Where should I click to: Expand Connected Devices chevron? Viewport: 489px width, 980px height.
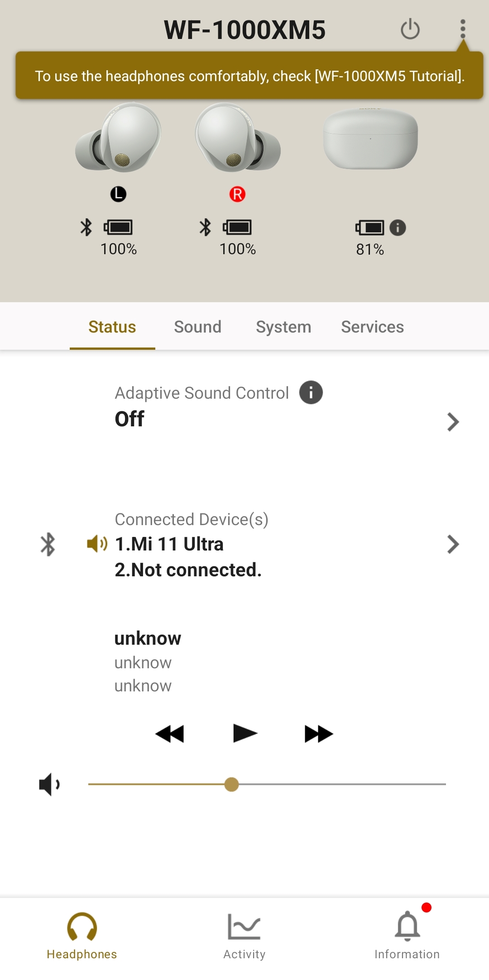tap(453, 544)
